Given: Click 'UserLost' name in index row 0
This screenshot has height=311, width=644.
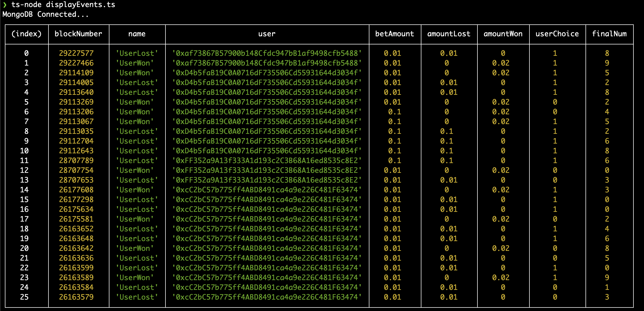Looking at the screenshot, I should tap(137, 53).
